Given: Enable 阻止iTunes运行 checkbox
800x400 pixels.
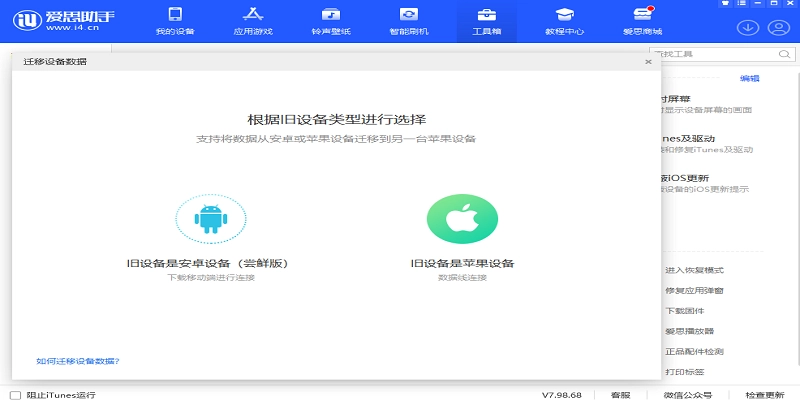Looking at the screenshot, I should [x=16, y=394].
